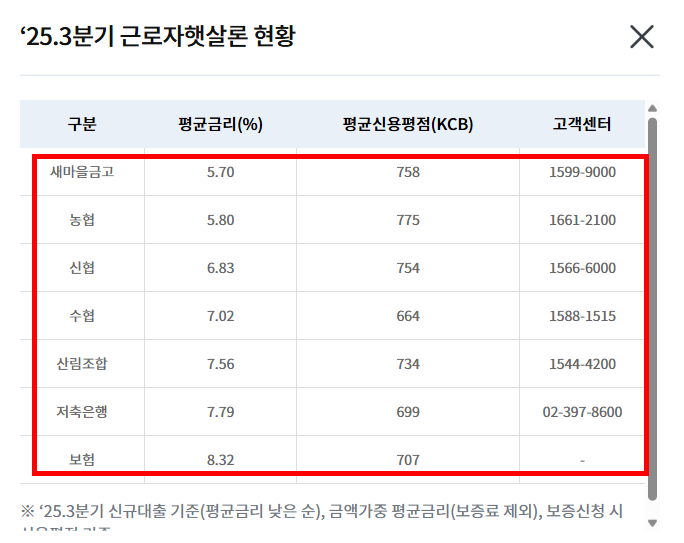Click phone number 02-397-8600
Image resolution: width=684 pixels, height=543 pixels.
pos(582,412)
